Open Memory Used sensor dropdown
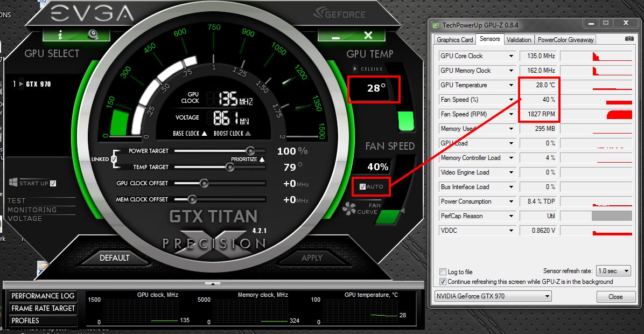644x334 pixels. coord(511,129)
